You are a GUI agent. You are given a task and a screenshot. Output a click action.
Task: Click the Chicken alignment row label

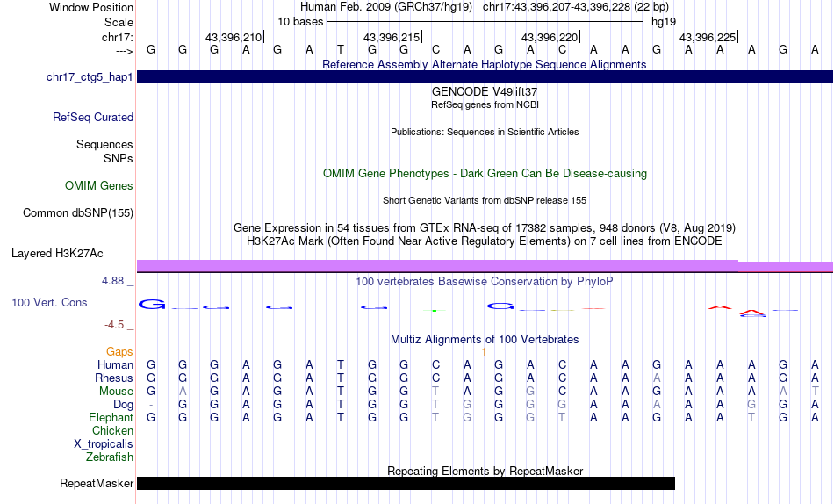pyautogui.click(x=112, y=430)
